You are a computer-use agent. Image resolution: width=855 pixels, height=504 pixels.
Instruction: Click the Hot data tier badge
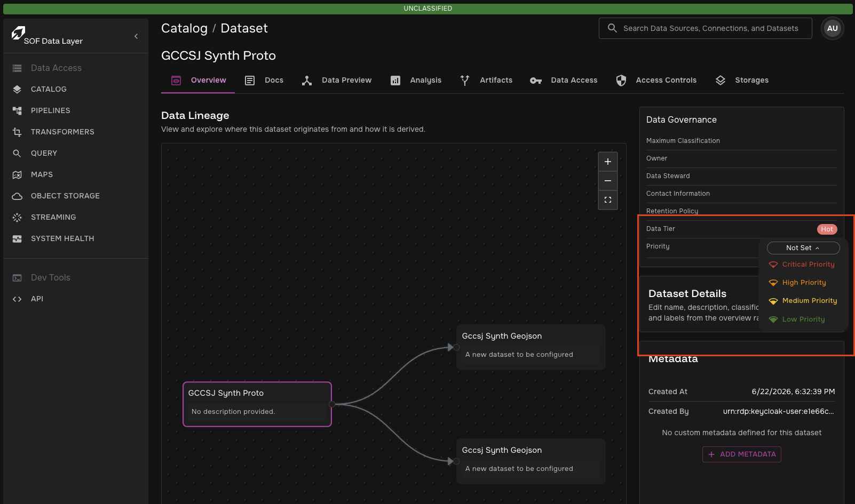pyautogui.click(x=827, y=229)
